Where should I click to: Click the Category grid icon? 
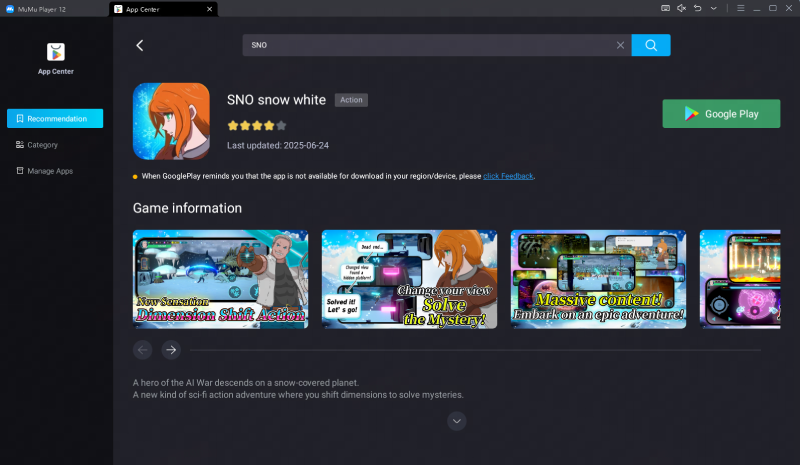pyautogui.click(x=20, y=145)
